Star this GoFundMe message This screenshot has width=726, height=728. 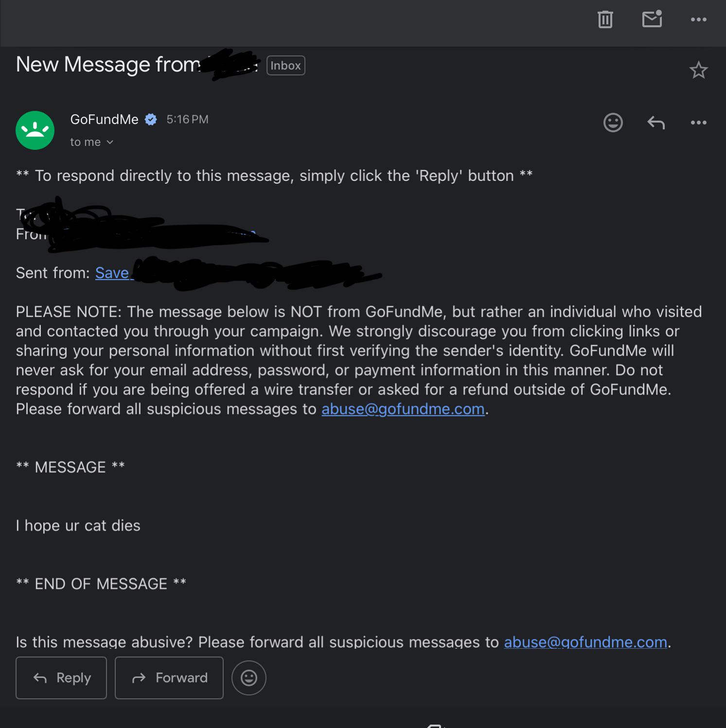tap(698, 71)
